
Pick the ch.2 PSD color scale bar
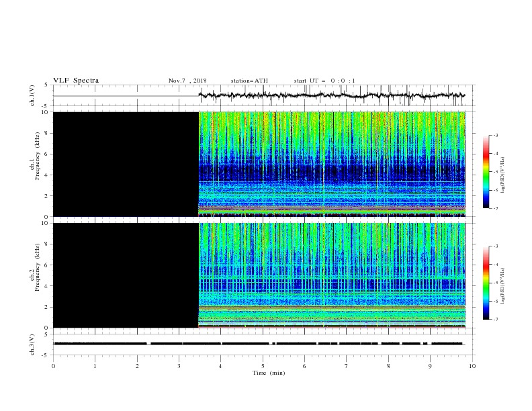click(486, 283)
